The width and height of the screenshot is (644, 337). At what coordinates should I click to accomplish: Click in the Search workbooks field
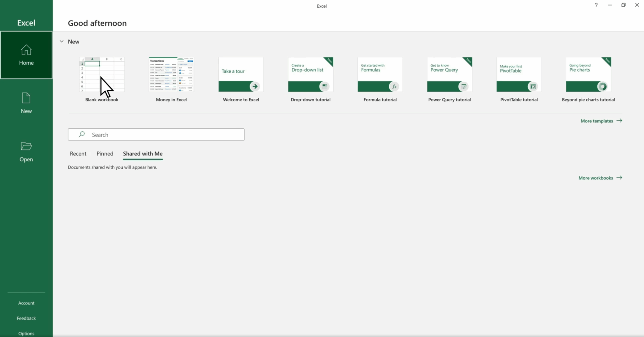point(156,135)
